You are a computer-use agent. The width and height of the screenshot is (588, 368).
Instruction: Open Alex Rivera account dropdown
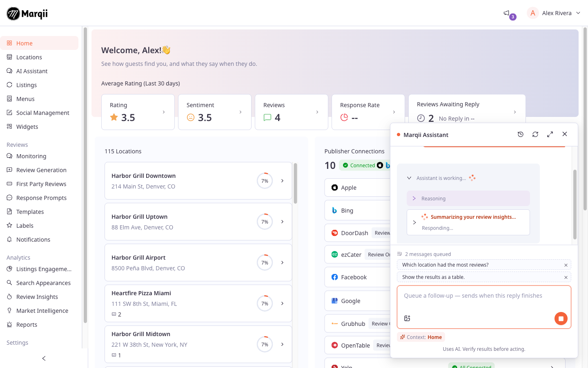(555, 13)
